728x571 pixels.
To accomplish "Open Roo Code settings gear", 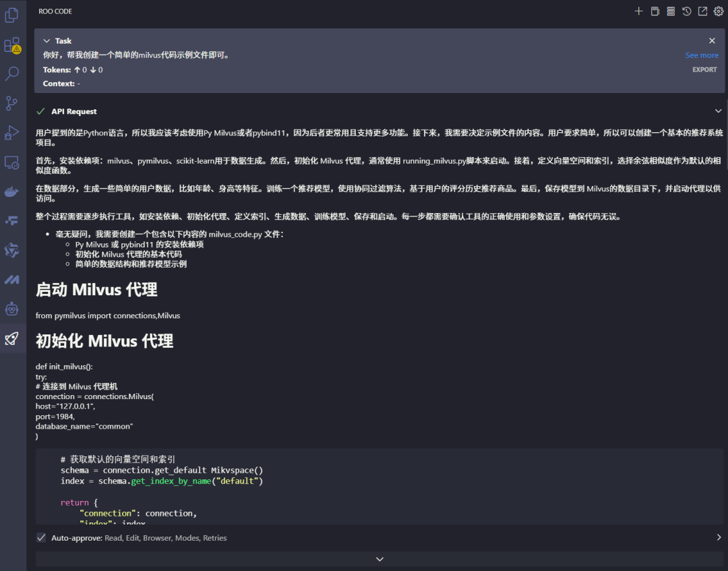I will coord(718,11).
